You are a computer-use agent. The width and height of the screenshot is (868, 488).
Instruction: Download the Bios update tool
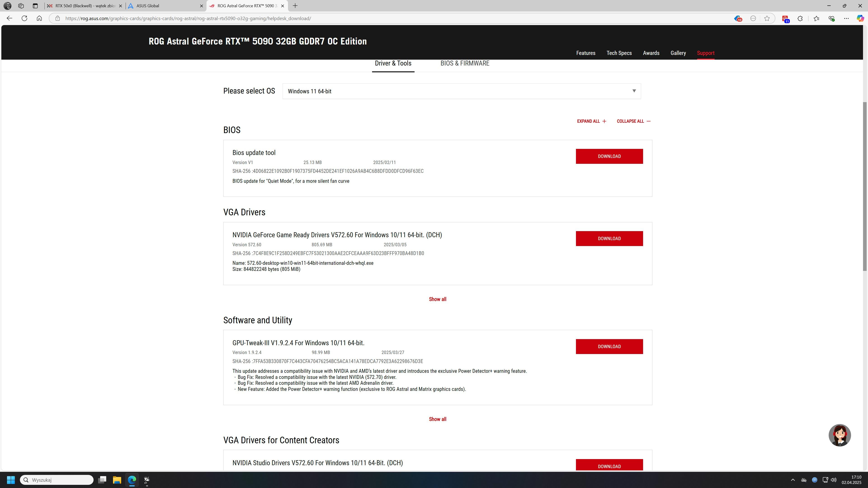click(x=609, y=156)
